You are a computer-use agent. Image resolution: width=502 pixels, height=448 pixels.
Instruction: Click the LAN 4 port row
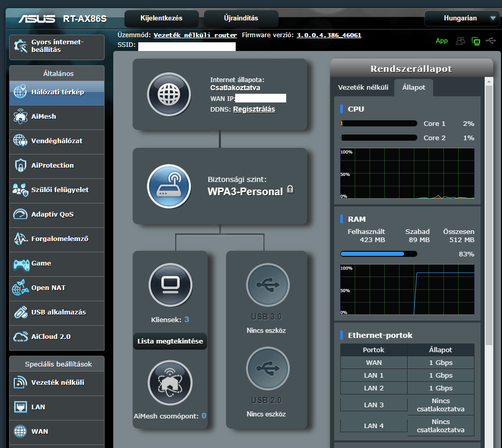point(407,426)
